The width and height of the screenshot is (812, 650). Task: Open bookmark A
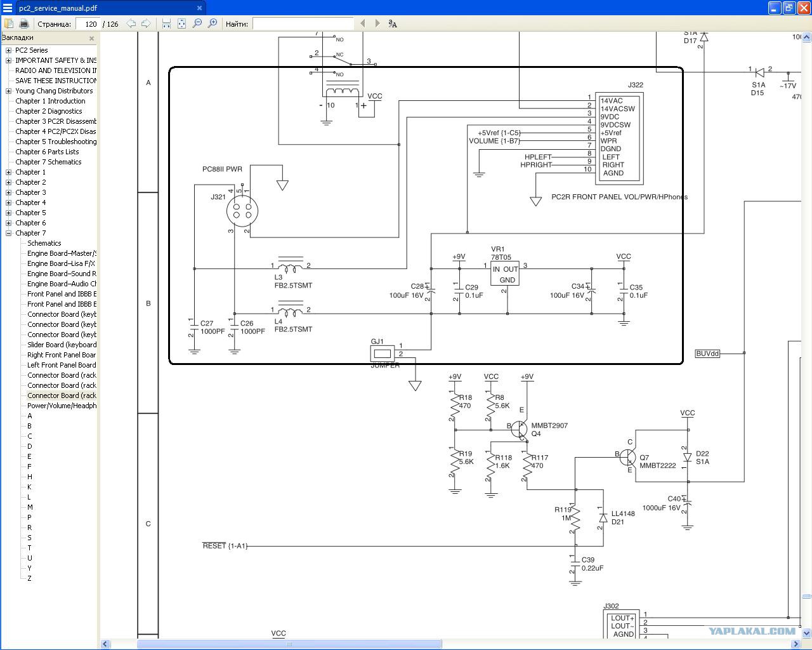[29, 416]
